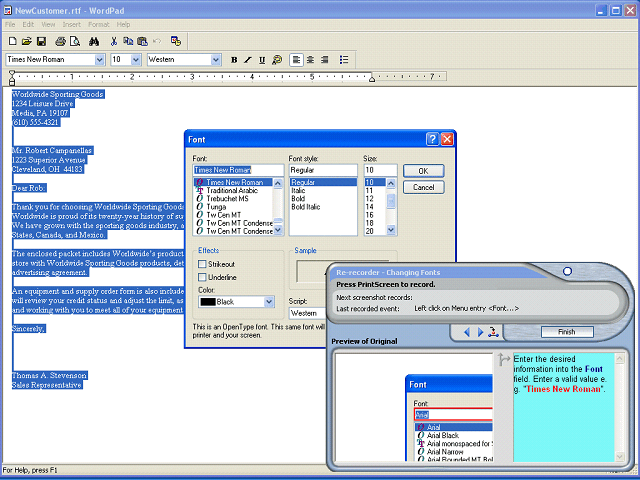Click Re-recorder next step arrow
The height and width of the screenshot is (480, 640).
480,332
